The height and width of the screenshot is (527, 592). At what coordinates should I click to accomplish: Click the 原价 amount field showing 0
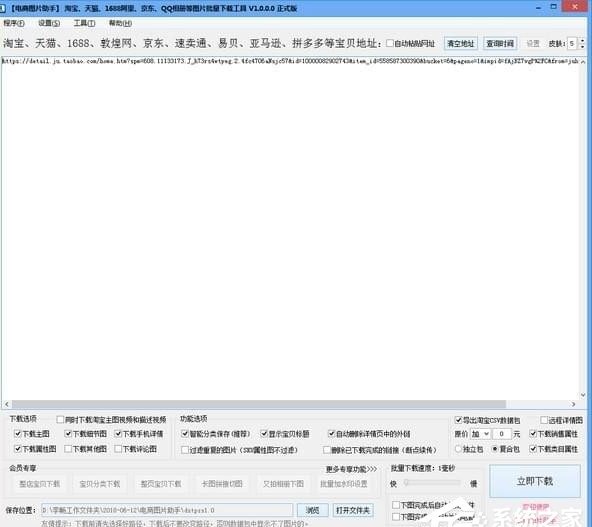click(x=502, y=434)
